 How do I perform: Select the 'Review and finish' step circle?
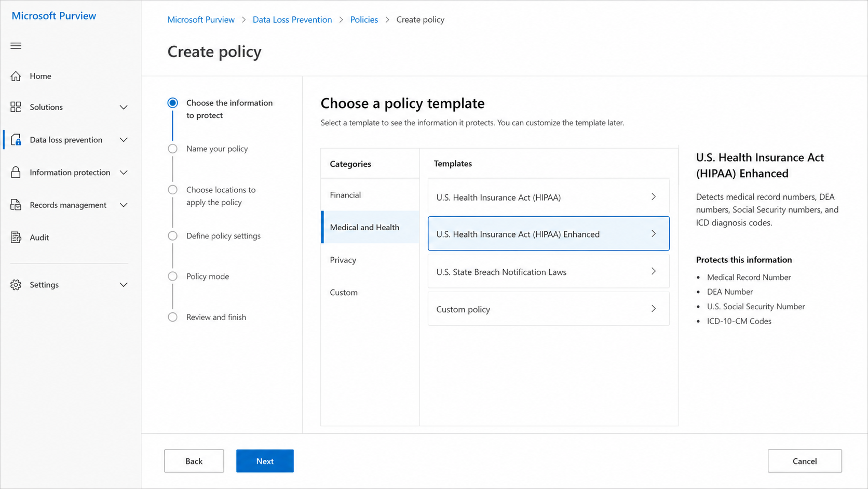[173, 317]
